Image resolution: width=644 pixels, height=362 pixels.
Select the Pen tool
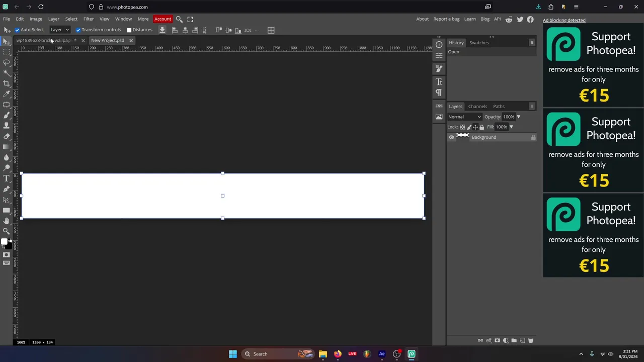point(7,189)
